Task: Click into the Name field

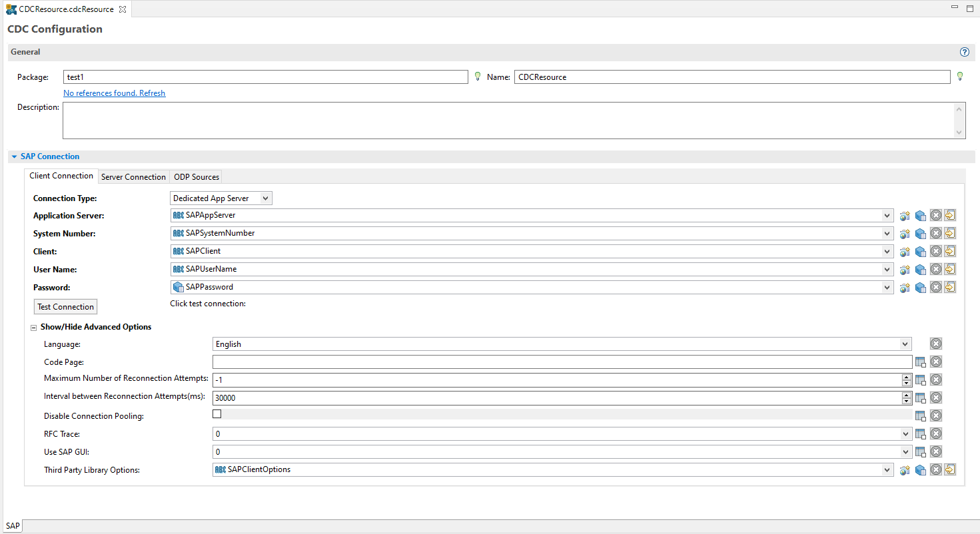Action: (x=732, y=77)
